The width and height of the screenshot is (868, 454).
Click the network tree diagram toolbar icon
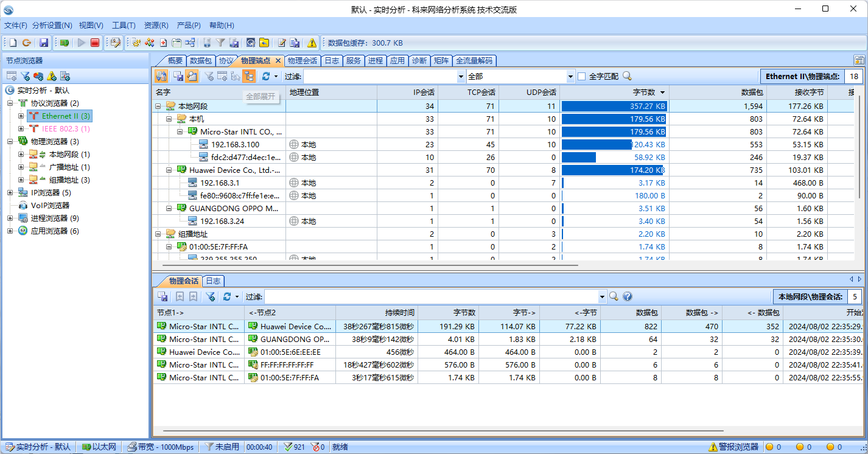tap(191, 43)
